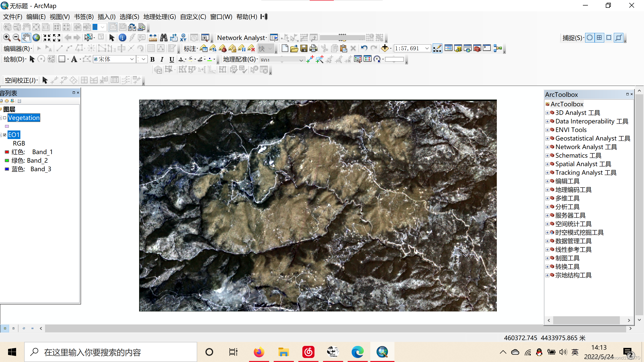Open the 地理处理(G) menu
The height and width of the screenshot is (362, 644).
click(x=159, y=17)
